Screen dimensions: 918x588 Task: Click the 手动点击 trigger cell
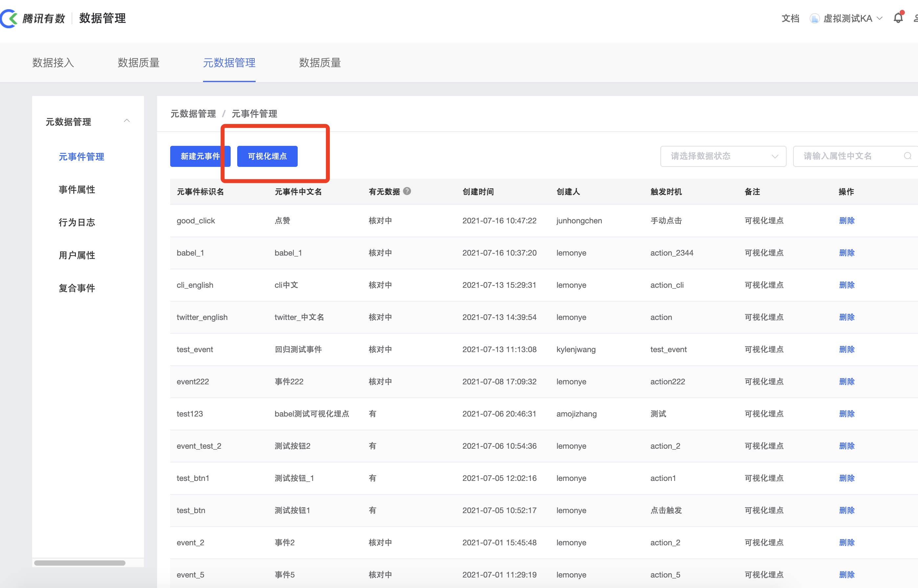[x=666, y=221]
